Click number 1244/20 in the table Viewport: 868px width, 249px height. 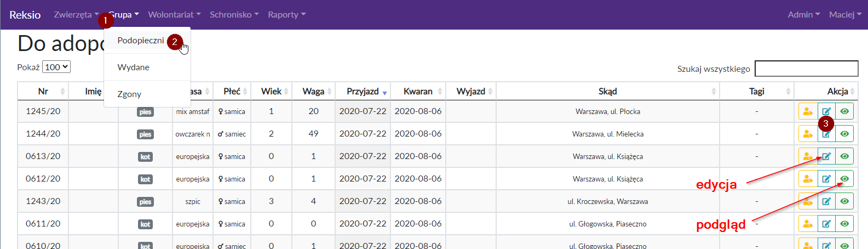pyautogui.click(x=43, y=134)
